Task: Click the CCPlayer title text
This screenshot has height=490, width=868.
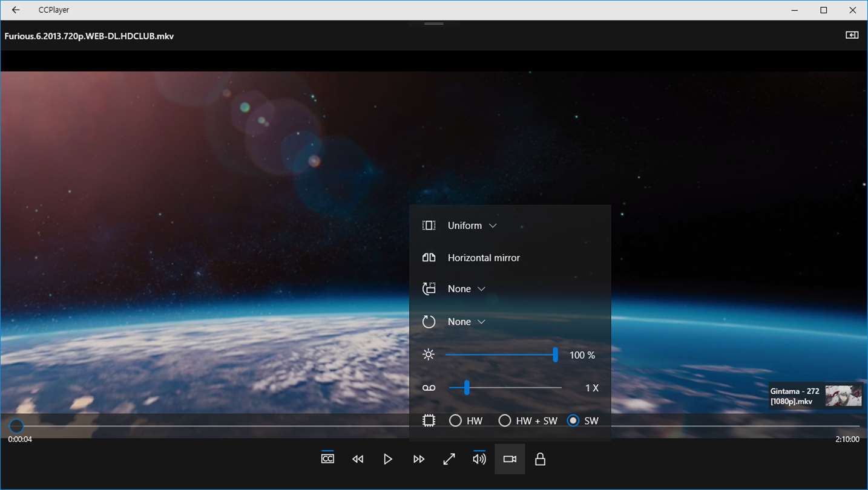Action: tap(54, 10)
